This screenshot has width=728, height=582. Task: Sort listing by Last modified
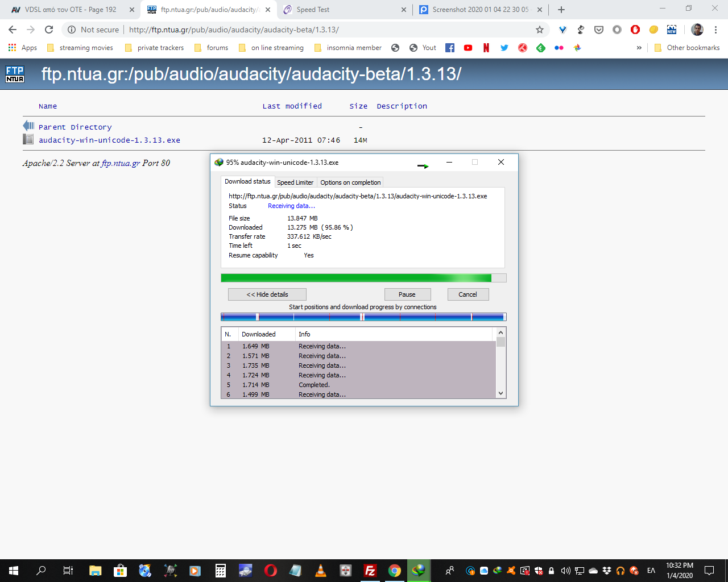coord(292,106)
